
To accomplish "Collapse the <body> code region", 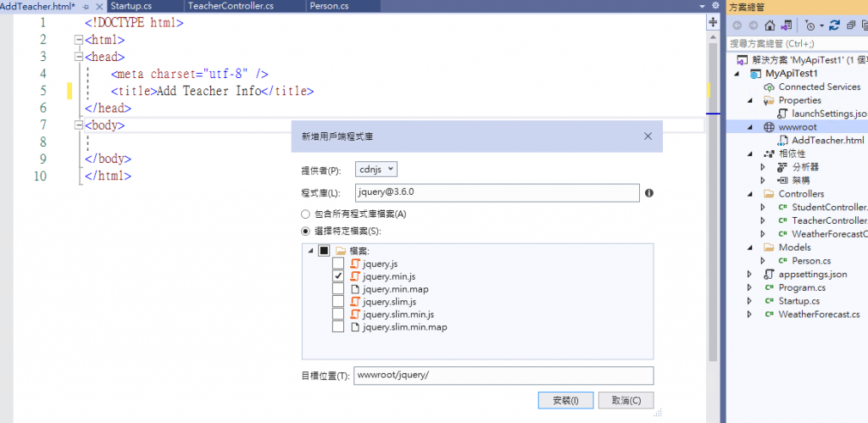I will pos(78,125).
